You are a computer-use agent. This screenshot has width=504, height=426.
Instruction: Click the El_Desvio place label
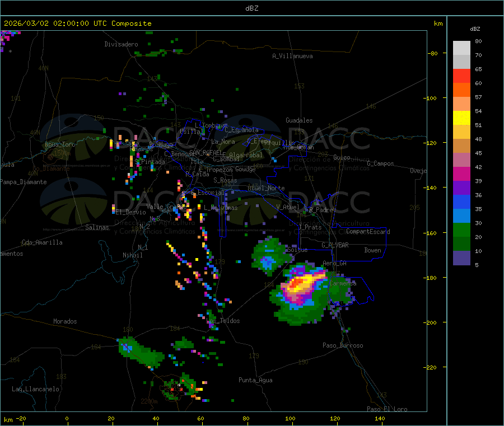tap(130, 212)
